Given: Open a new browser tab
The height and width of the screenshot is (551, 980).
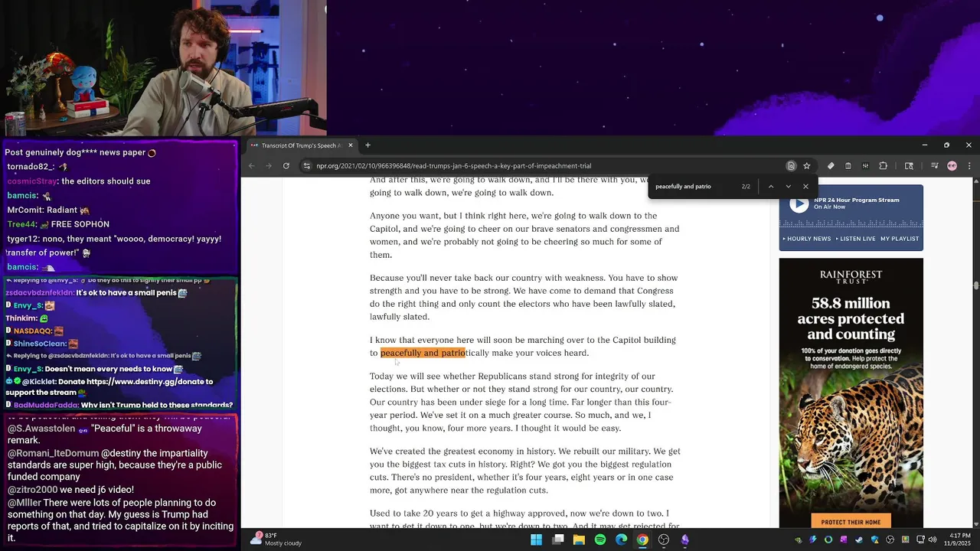Looking at the screenshot, I should 367,145.
